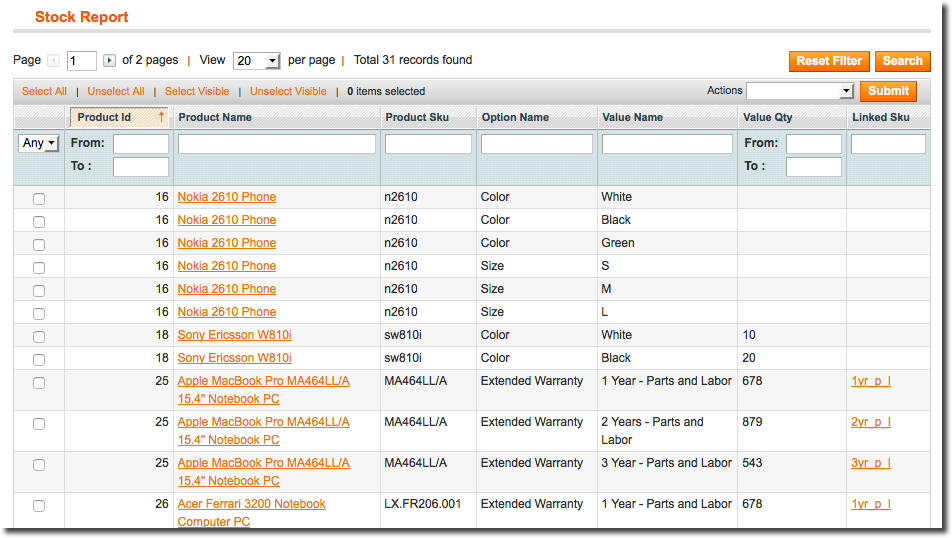Open 1yr_p_l link in Acer Ferrari row

pyautogui.click(x=871, y=504)
